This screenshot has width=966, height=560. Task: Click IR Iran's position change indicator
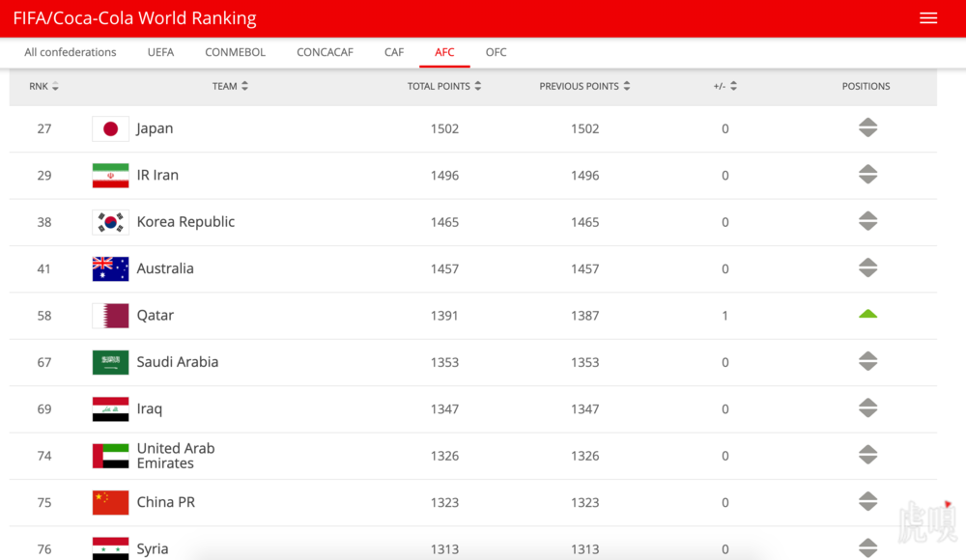(867, 175)
